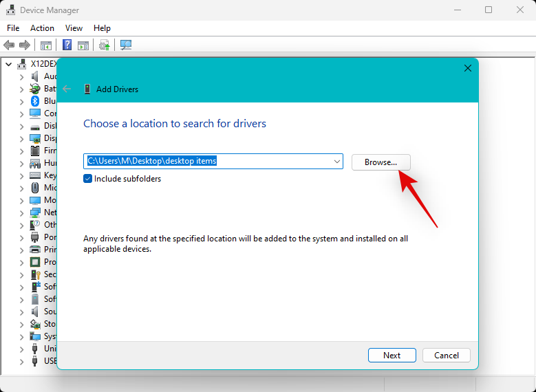Click the Batteries device icon

(35, 89)
